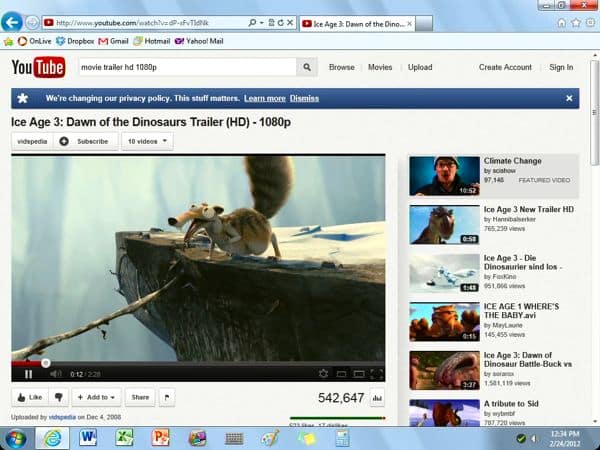Stop loading with the address bar X icon
This screenshot has height=450, width=600.
coord(290,23)
